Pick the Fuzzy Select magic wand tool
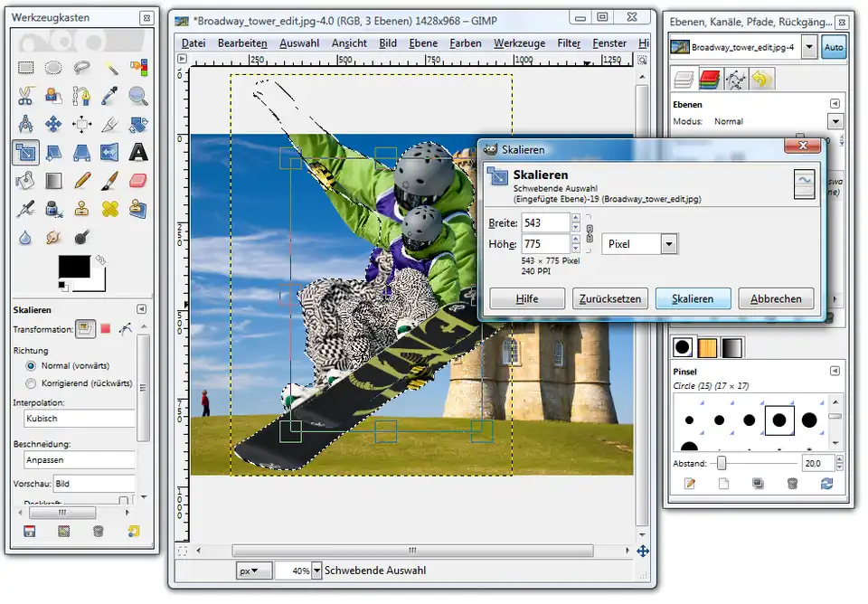Image resolution: width=868 pixels, height=604 pixels. point(110,68)
